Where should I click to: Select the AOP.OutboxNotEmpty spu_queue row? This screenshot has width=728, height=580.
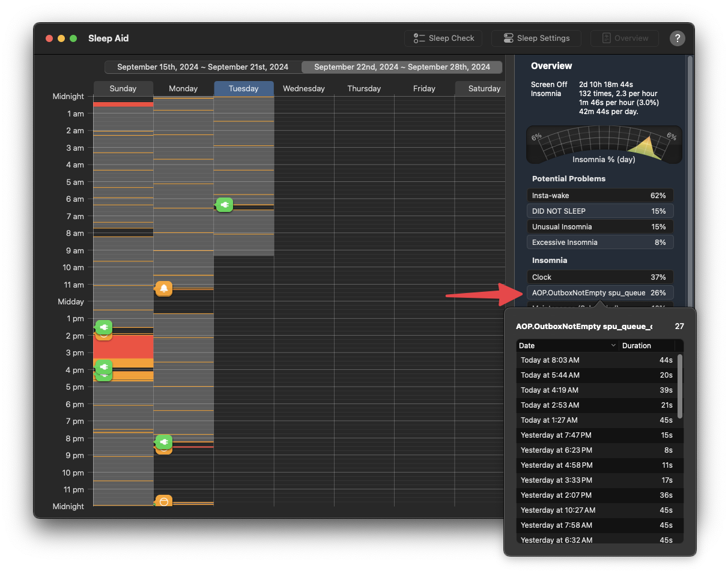coord(600,293)
